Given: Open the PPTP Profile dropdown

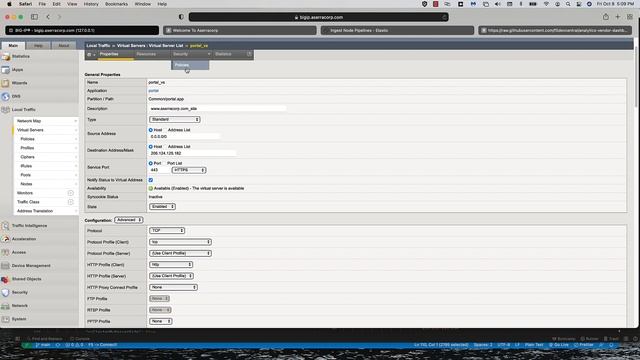Looking at the screenshot, I should (160, 321).
